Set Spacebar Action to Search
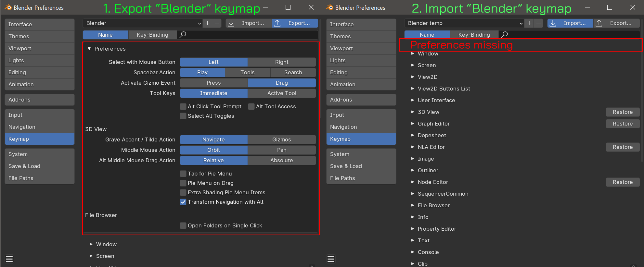This screenshot has width=644, height=267. click(x=293, y=72)
